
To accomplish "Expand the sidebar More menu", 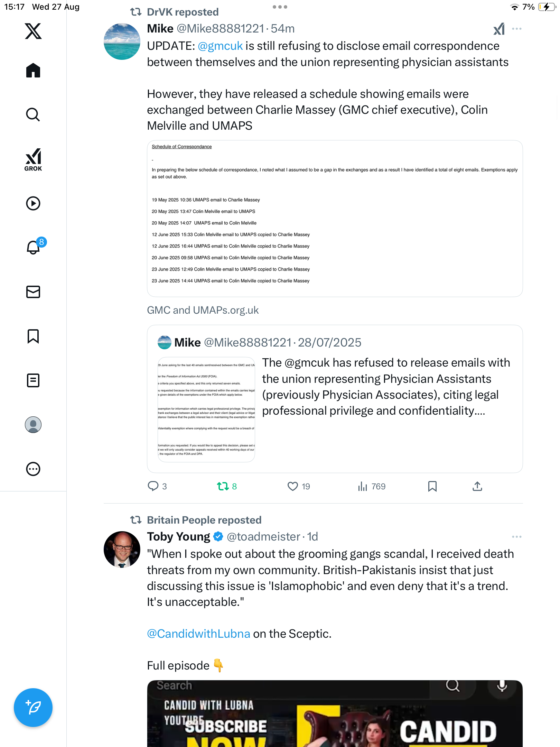I will tap(33, 469).
